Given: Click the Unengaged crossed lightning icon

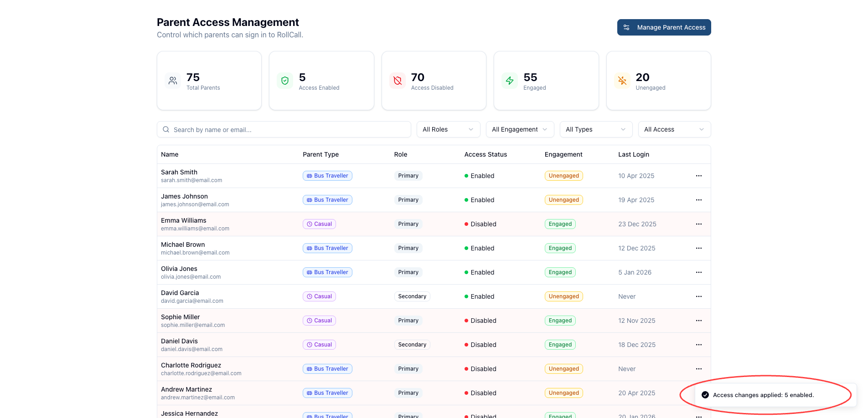Looking at the screenshot, I should (622, 81).
